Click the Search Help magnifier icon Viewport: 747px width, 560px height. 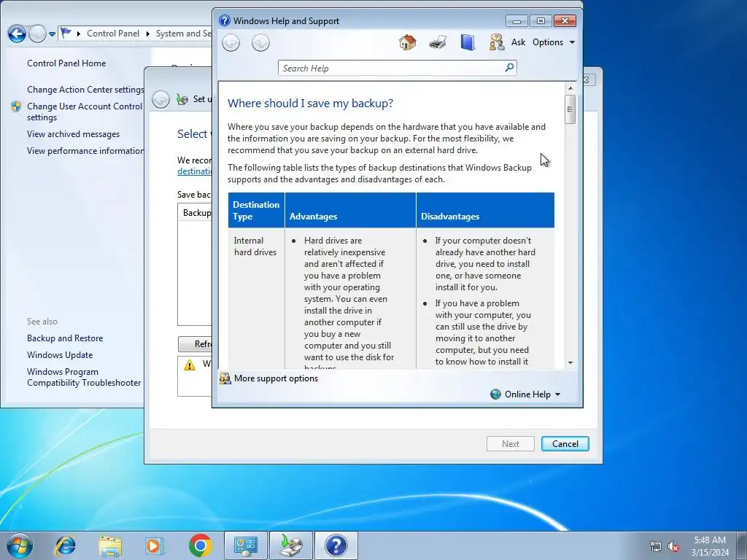click(x=509, y=68)
